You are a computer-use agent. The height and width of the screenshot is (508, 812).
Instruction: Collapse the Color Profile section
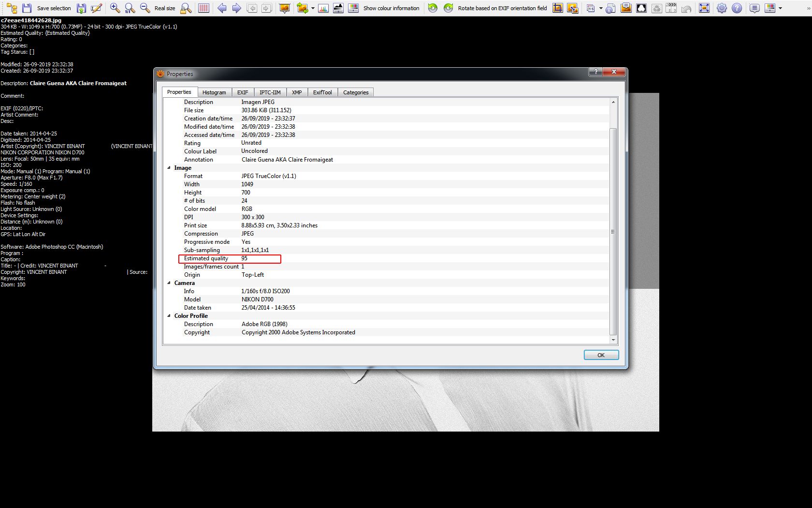pos(169,316)
